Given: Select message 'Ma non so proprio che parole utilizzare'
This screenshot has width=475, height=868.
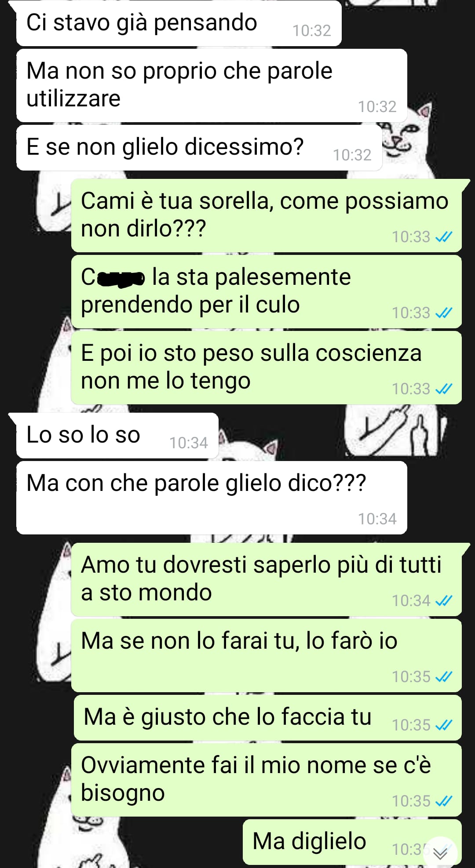Looking at the screenshot, I should click(x=212, y=85).
